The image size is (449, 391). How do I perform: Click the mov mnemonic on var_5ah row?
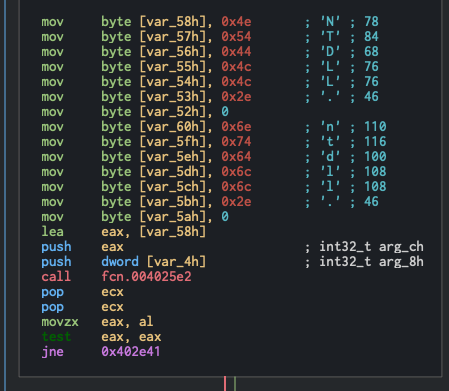tap(52, 217)
